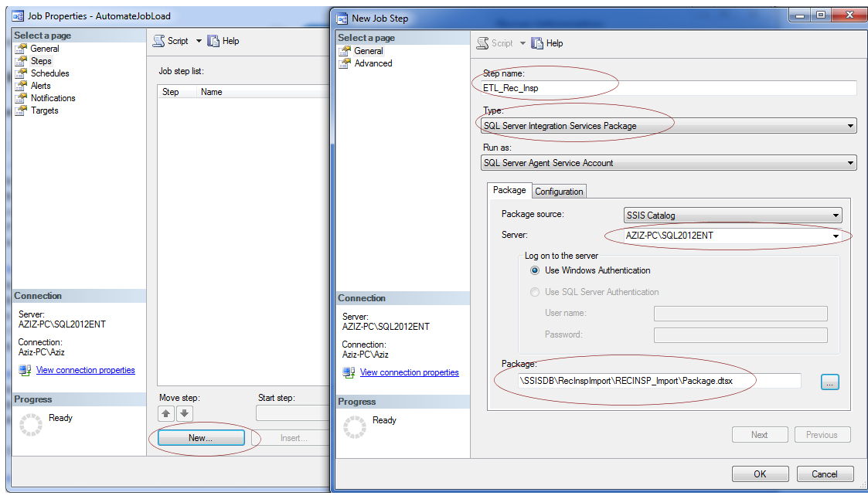Select the Steps page icon
The width and height of the screenshot is (868, 499).
[22, 60]
